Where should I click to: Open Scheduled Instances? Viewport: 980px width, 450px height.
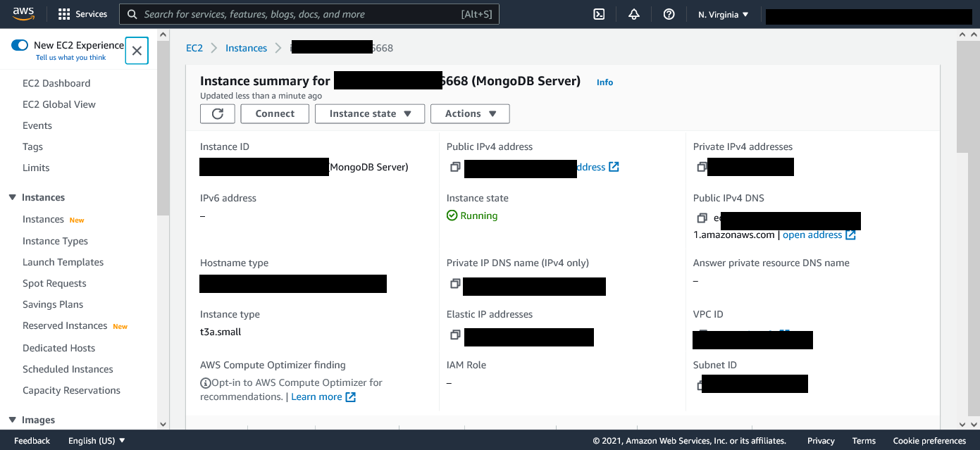coord(68,369)
